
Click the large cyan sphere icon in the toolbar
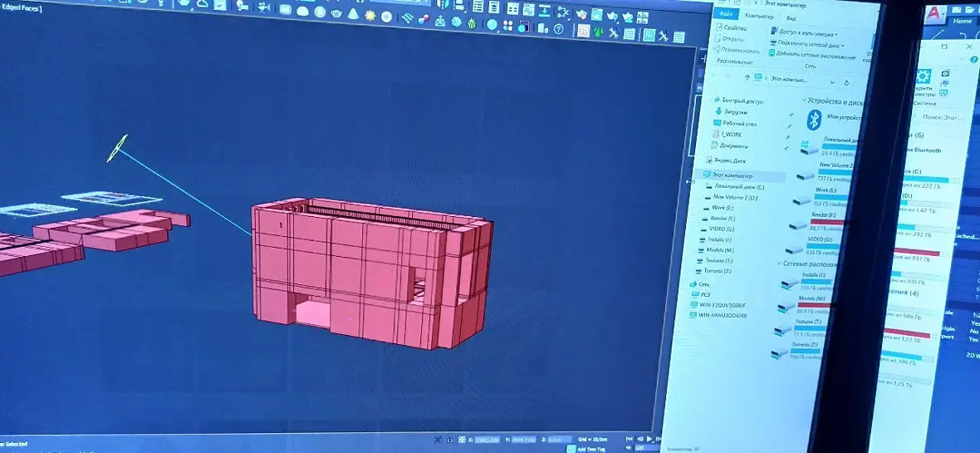[x=492, y=24]
